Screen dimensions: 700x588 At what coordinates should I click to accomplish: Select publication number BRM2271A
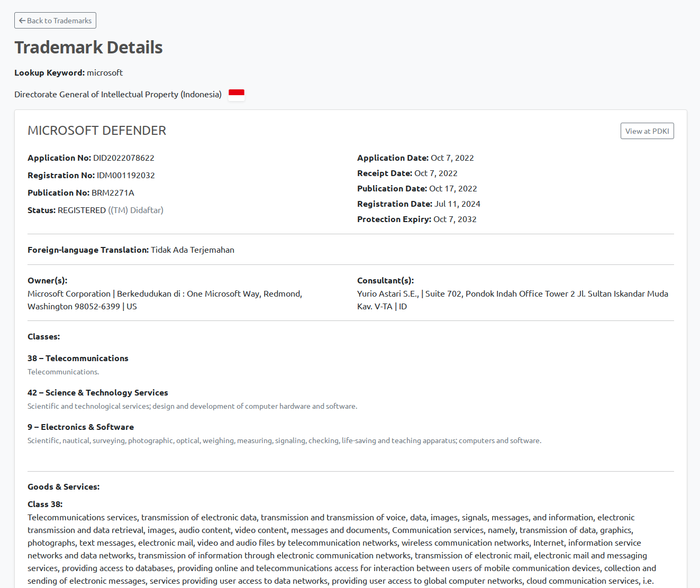(113, 193)
